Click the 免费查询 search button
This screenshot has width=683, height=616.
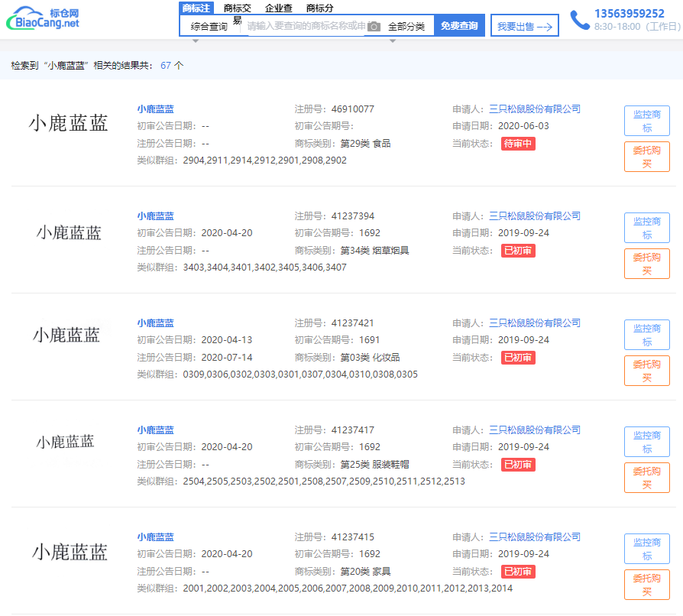(459, 26)
